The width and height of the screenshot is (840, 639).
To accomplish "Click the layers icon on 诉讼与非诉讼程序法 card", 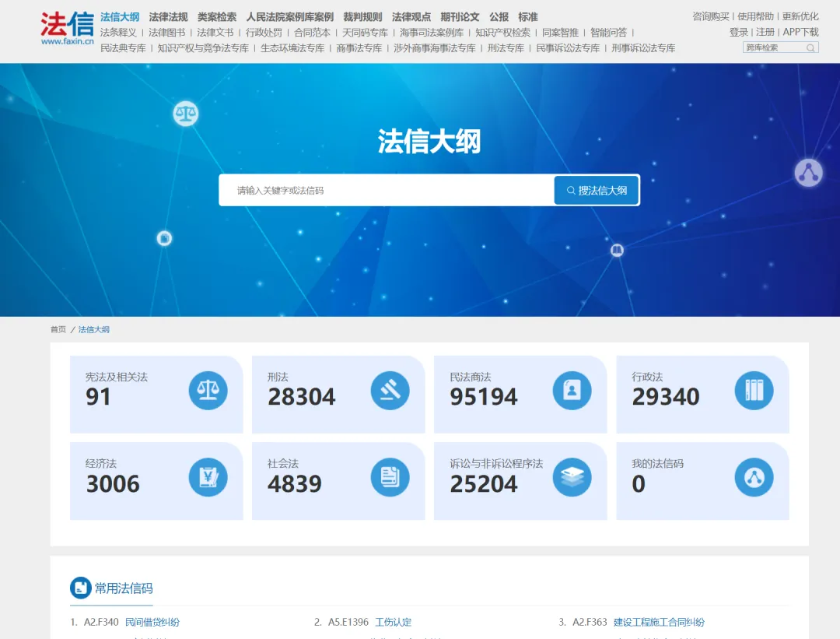I will 572,477.
